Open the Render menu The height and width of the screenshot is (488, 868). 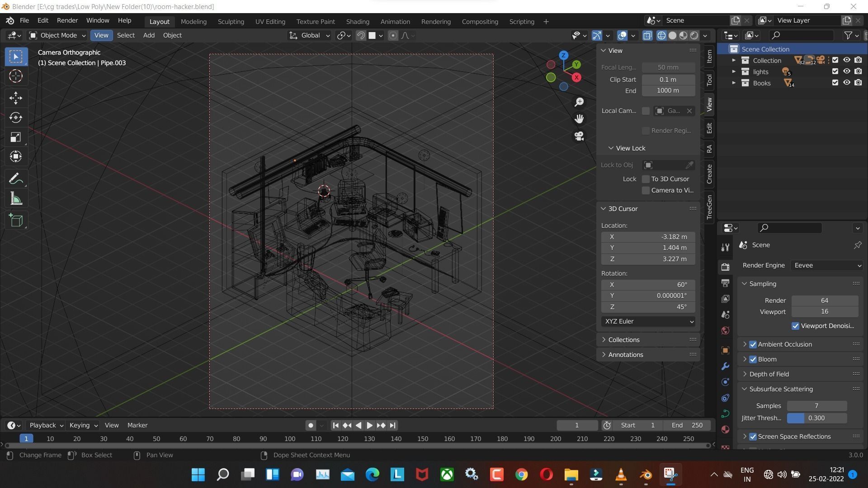[x=67, y=21]
